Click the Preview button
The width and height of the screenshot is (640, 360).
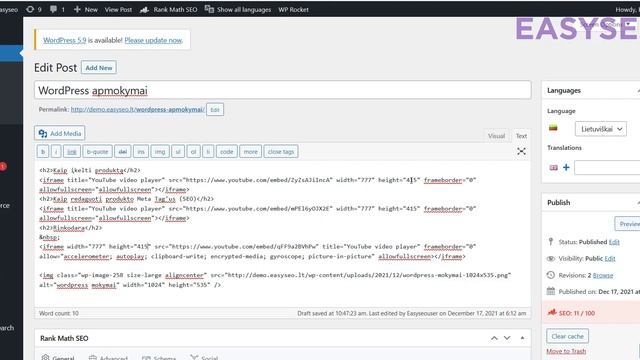coord(628,224)
